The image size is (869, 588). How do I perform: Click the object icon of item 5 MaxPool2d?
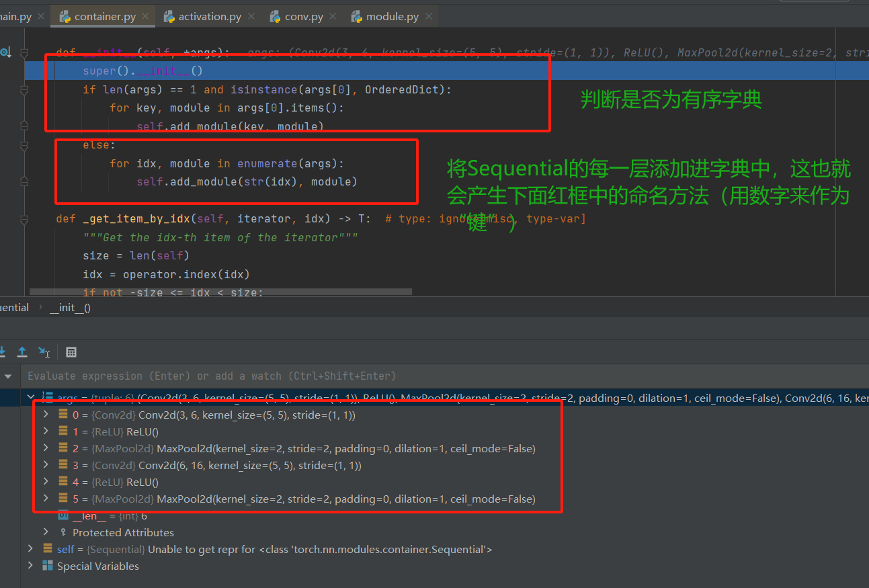[63, 499]
